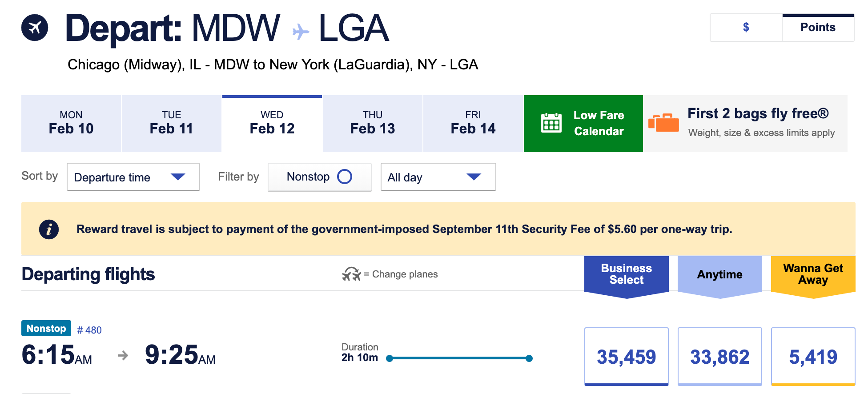
Task: Open the Departure time sort dropdown
Action: click(133, 177)
